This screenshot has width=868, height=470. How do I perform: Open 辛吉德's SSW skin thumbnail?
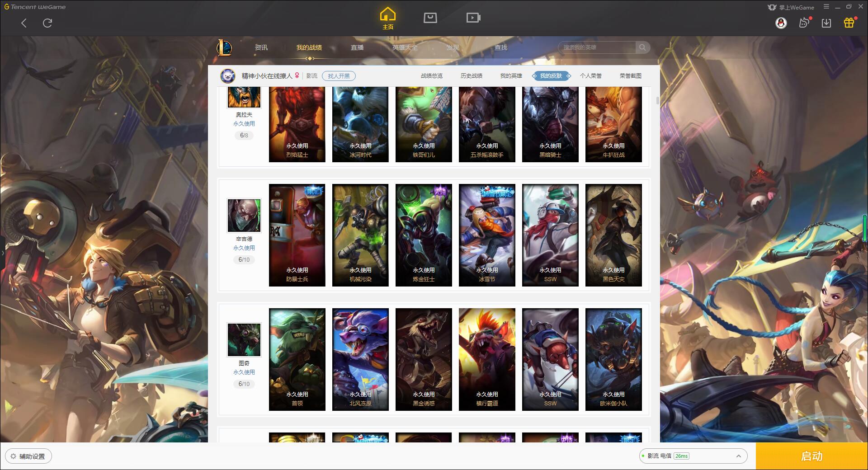[550, 235]
